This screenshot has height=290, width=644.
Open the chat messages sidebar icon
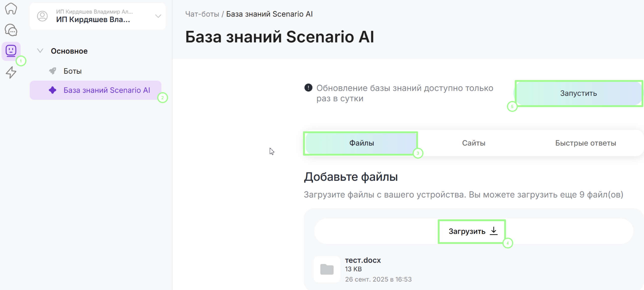[x=11, y=30]
